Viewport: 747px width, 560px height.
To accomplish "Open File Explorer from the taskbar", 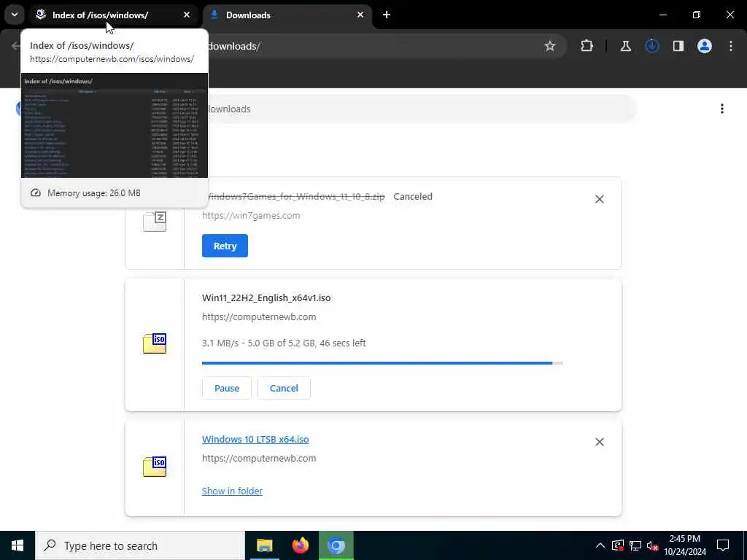I will pos(264,545).
